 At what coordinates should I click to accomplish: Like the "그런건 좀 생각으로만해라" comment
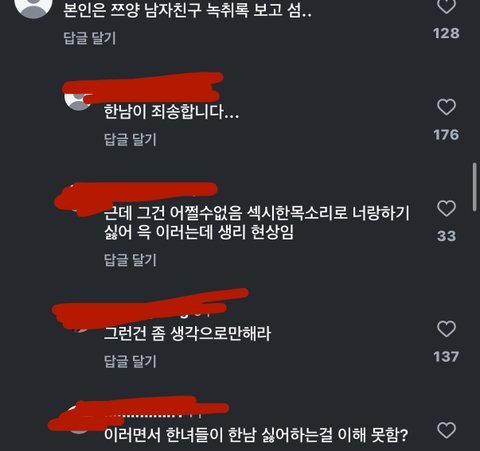(x=446, y=329)
